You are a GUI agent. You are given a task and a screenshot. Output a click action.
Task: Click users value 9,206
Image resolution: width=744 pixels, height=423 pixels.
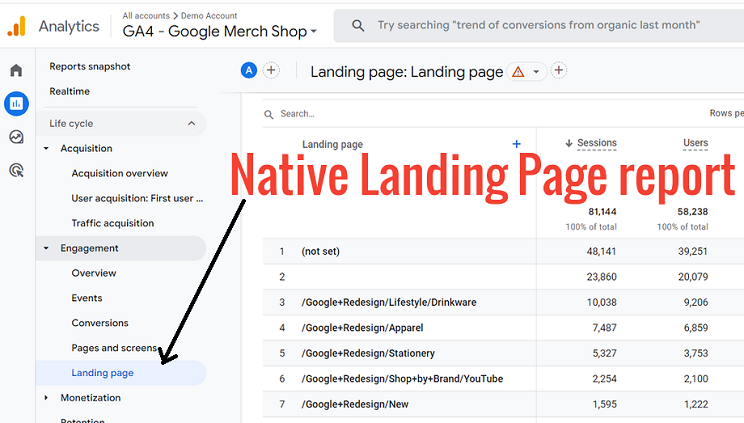pos(696,302)
